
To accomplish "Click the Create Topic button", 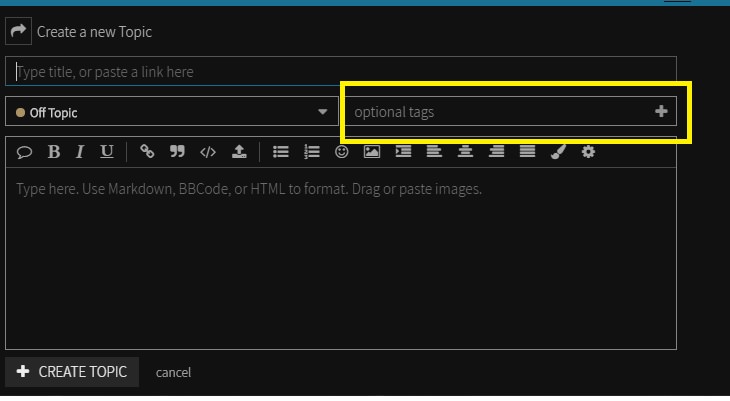I will [72, 372].
